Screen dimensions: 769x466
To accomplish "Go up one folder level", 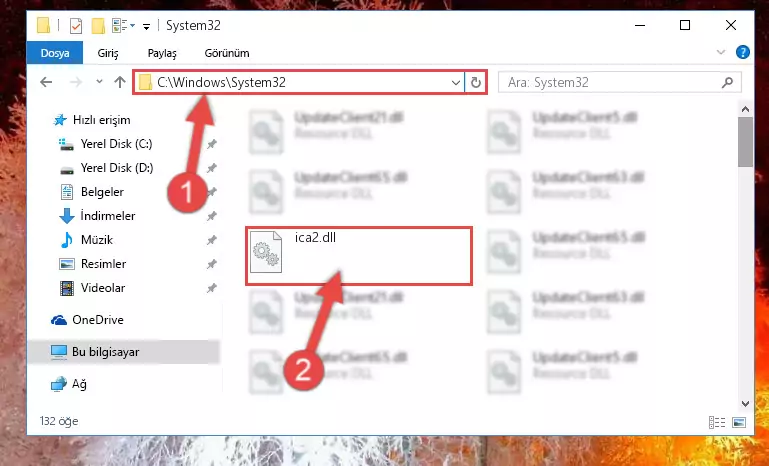I will [x=120, y=82].
